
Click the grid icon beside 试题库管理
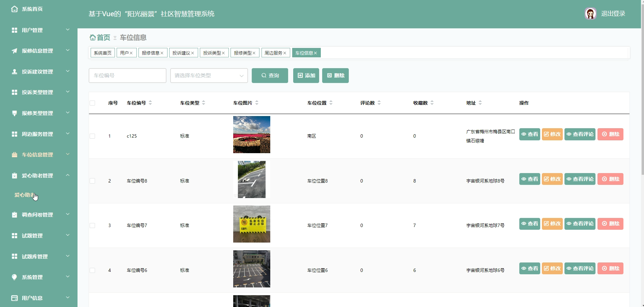coord(14,256)
